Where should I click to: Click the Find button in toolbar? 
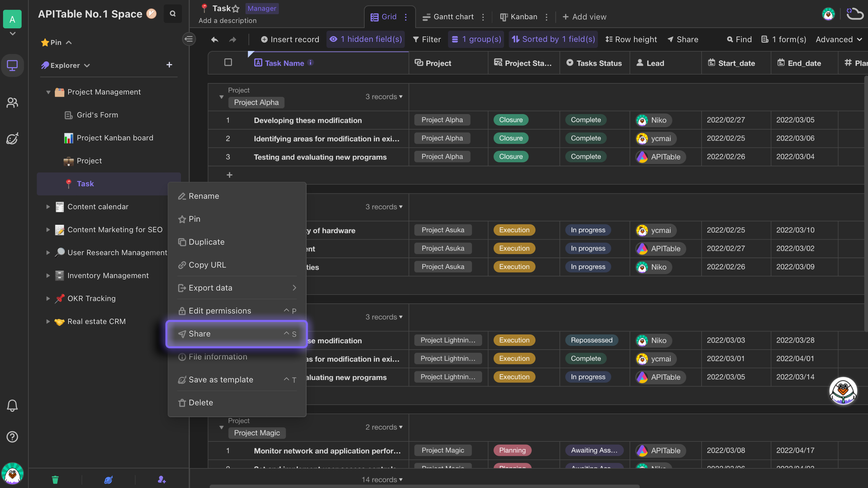(x=739, y=39)
